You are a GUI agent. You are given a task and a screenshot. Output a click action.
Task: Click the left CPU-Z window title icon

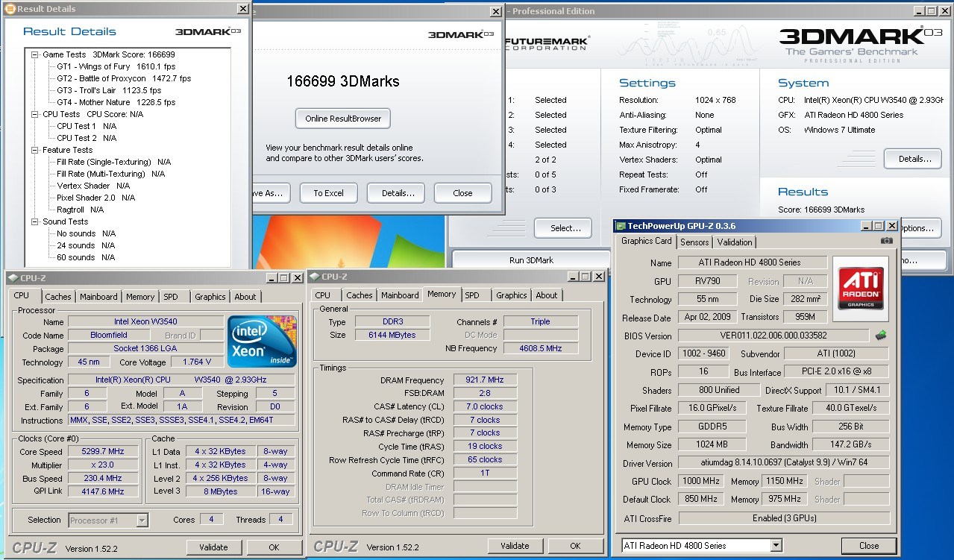click(x=13, y=278)
